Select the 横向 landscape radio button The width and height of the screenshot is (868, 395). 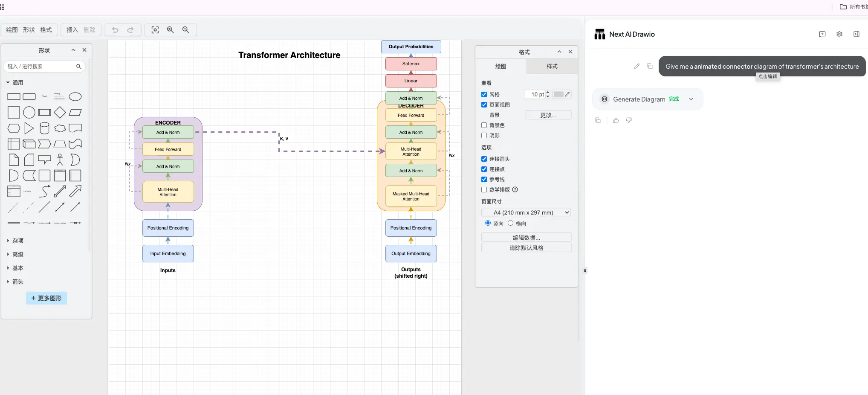510,223
